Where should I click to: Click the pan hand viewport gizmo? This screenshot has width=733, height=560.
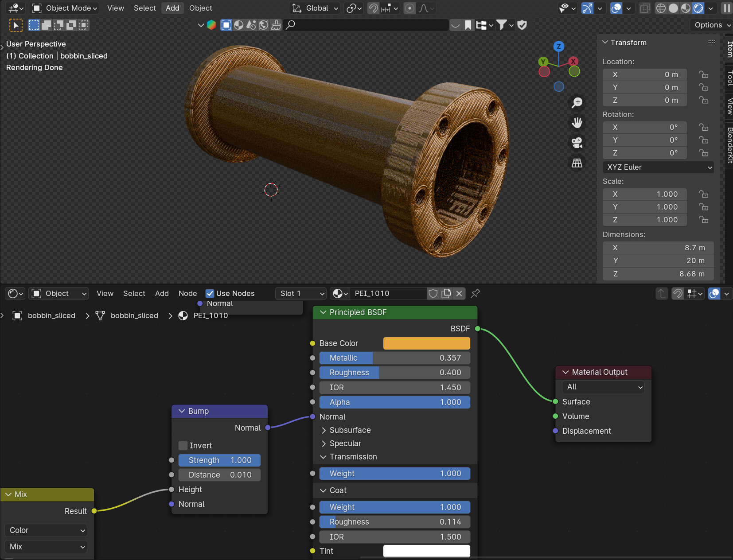click(577, 123)
